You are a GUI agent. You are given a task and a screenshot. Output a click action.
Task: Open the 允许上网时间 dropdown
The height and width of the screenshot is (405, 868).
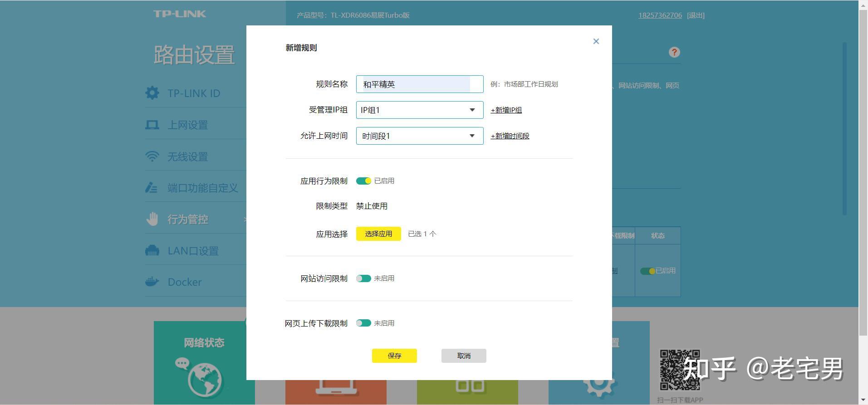click(x=419, y=136)
